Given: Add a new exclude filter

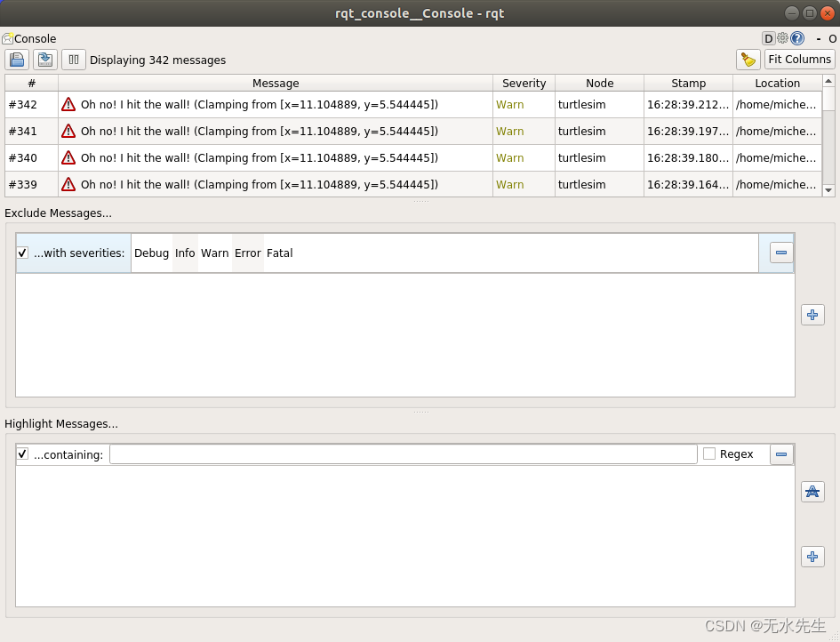Looking at the screenshot, I should (x=812, y=315).
